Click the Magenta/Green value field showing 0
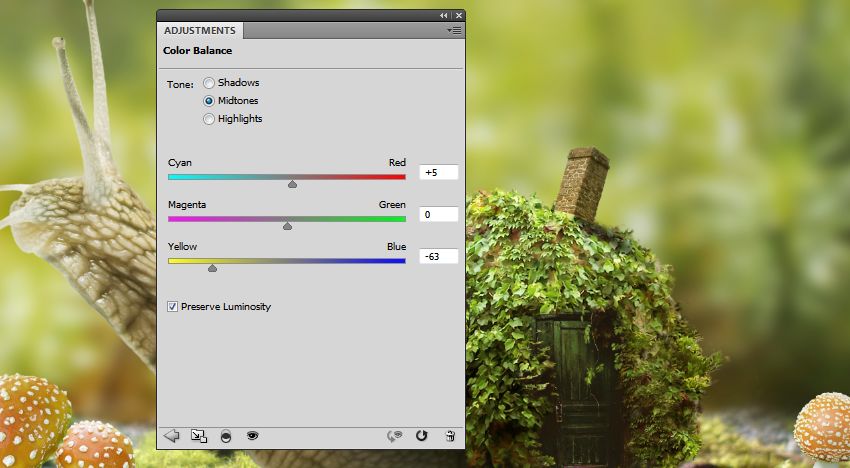The image size is (850, 468). click(x=439, y=214)
